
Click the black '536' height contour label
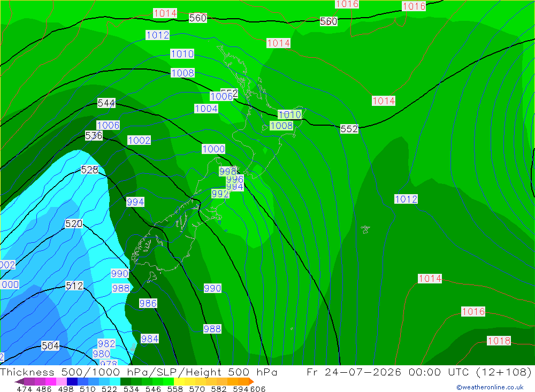coord(94,136)
